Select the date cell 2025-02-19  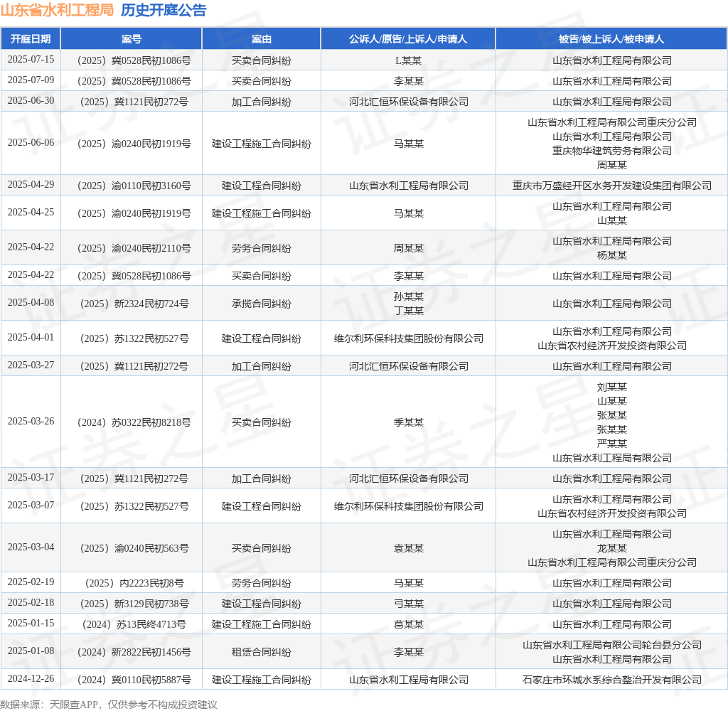coord(31,582)
